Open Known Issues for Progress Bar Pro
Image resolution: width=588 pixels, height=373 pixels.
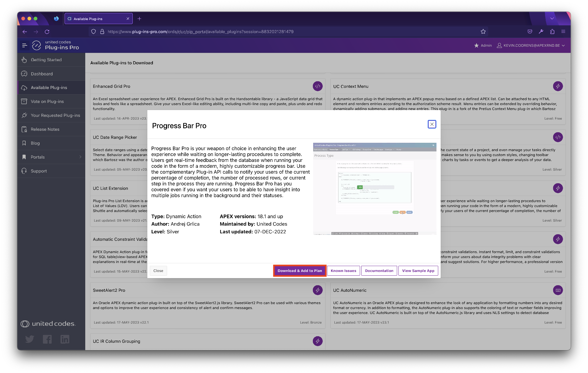(x=343, y=271)
